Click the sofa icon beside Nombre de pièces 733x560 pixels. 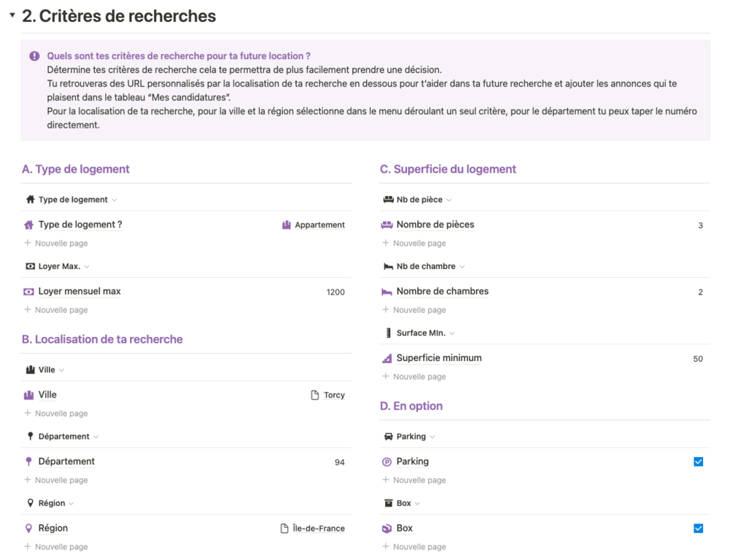387,225
